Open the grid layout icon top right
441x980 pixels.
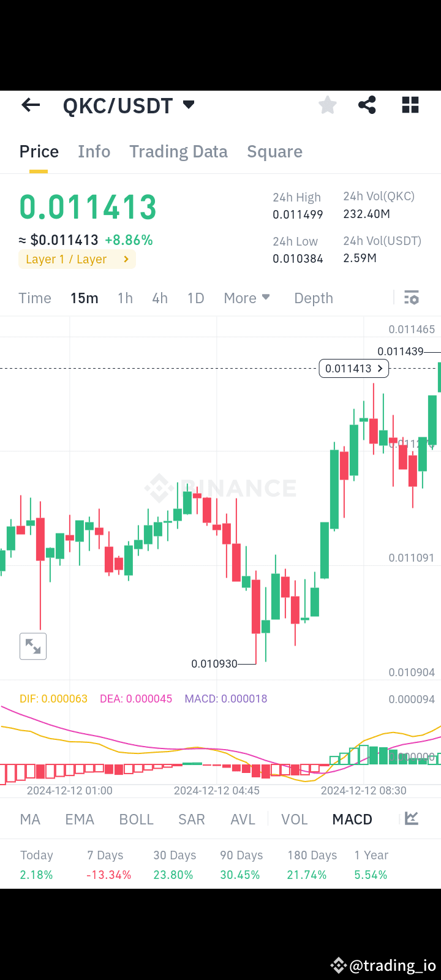(410, 105)
